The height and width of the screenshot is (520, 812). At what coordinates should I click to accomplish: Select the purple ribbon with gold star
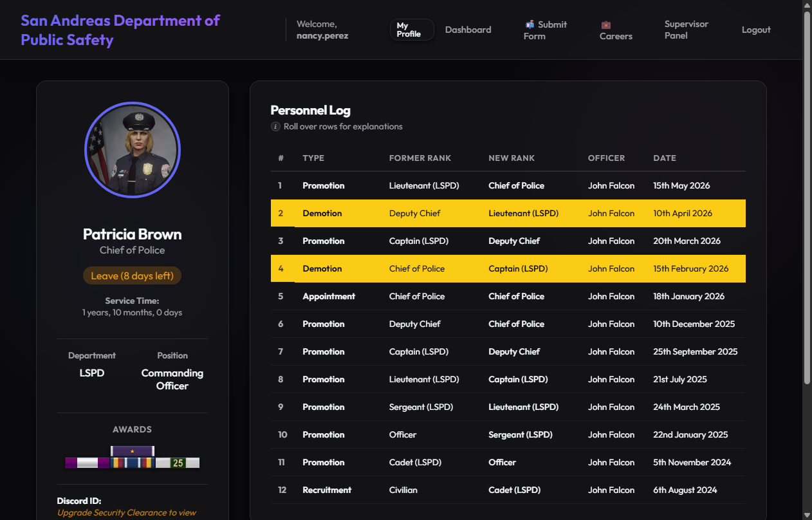[x=133, y=451]
